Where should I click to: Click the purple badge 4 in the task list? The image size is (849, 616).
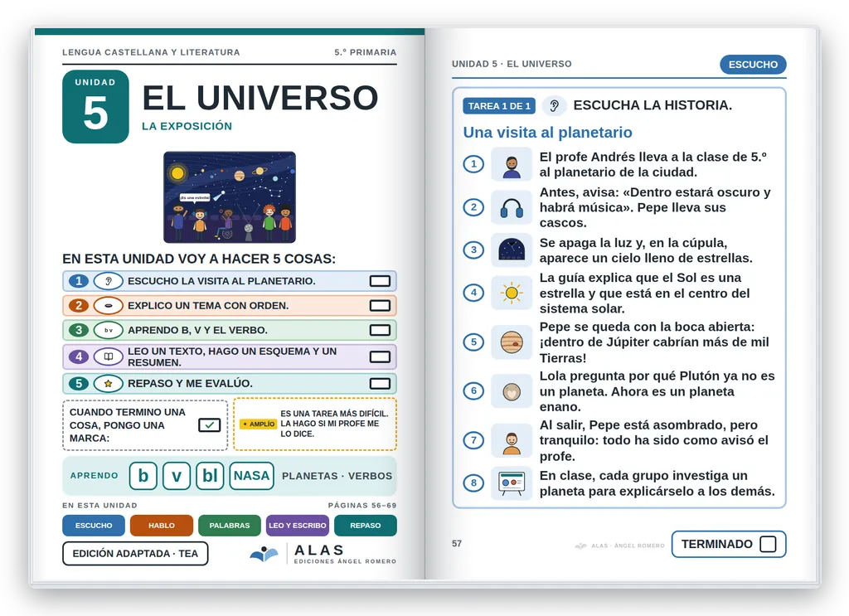(79, 357)
